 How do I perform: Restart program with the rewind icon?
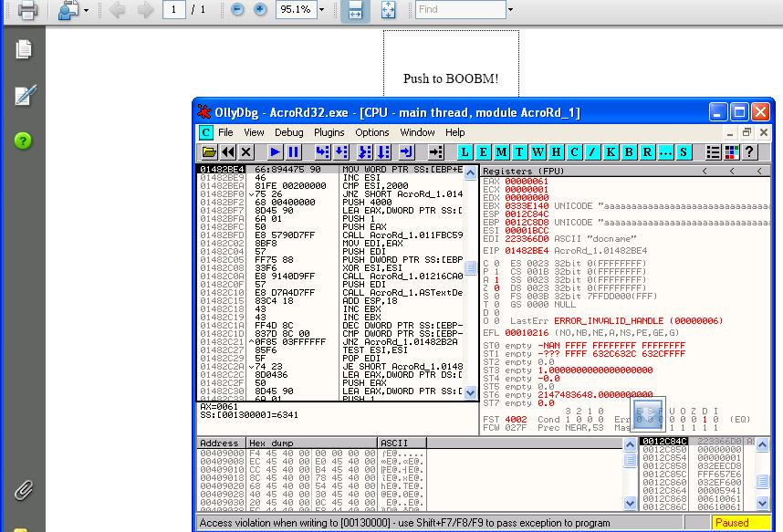pyautogui.click(x=227, y=152)
